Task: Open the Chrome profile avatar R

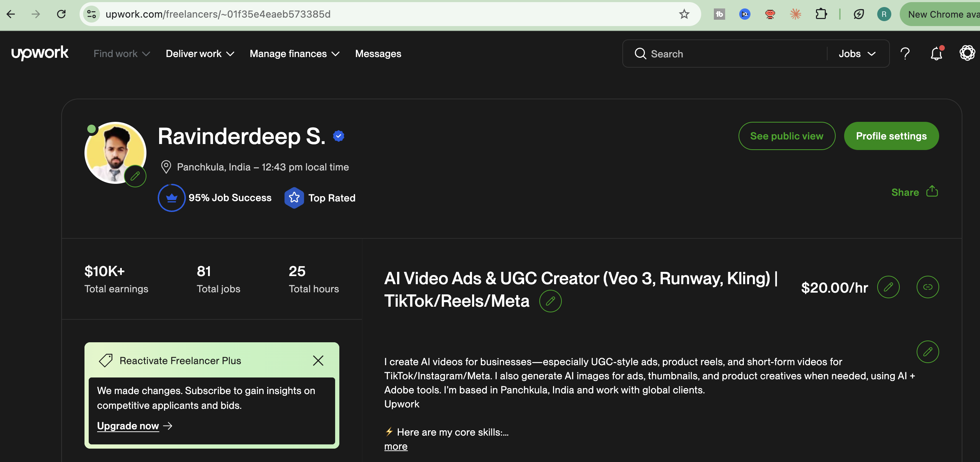Action: click(x=884, y=14)
